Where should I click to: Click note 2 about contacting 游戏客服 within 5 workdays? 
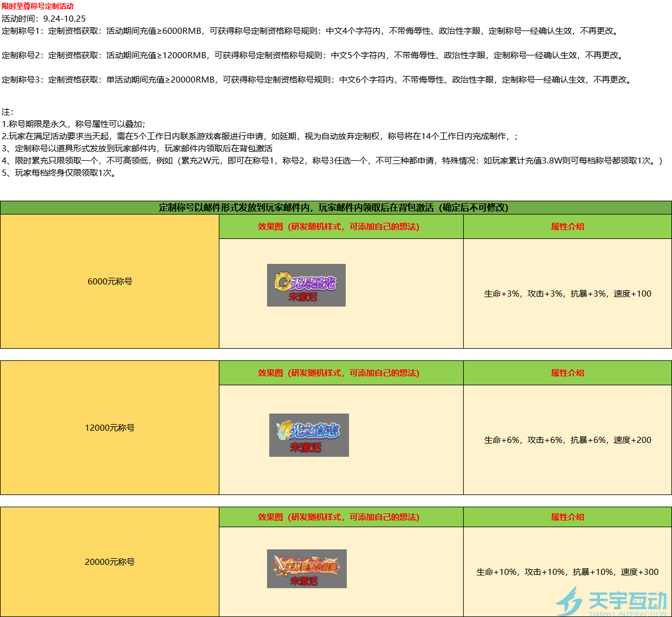[x=260, y=136]
